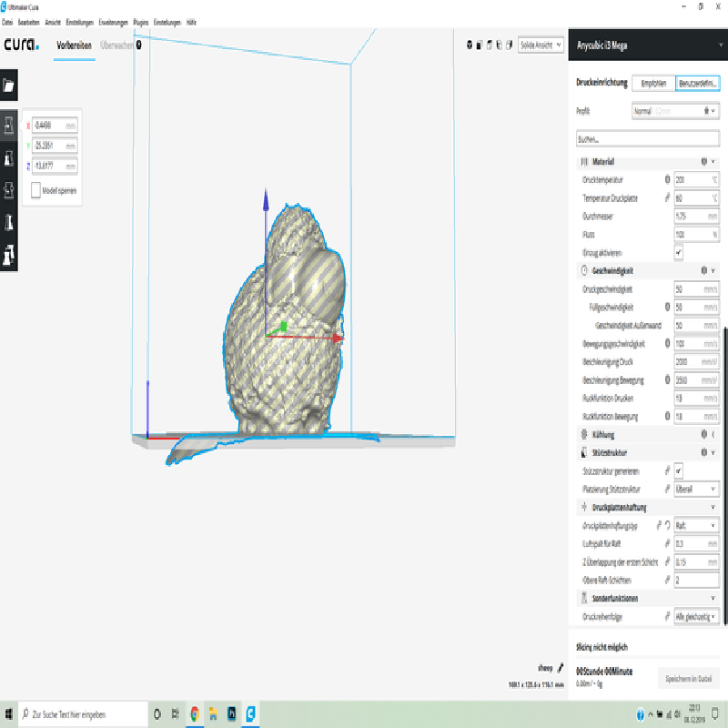Click the Suchen settings search field
Viewport: 728px width, 728px height.
646,140
